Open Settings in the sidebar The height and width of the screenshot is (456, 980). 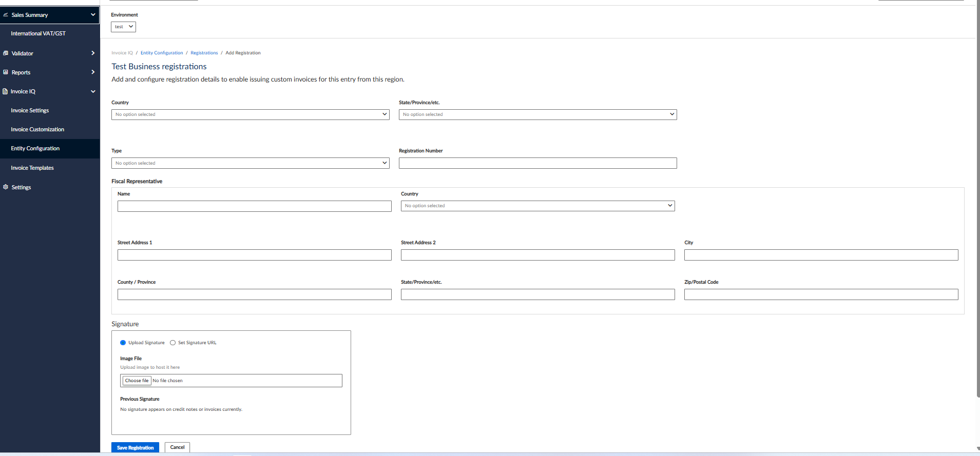tap(21, 187)
